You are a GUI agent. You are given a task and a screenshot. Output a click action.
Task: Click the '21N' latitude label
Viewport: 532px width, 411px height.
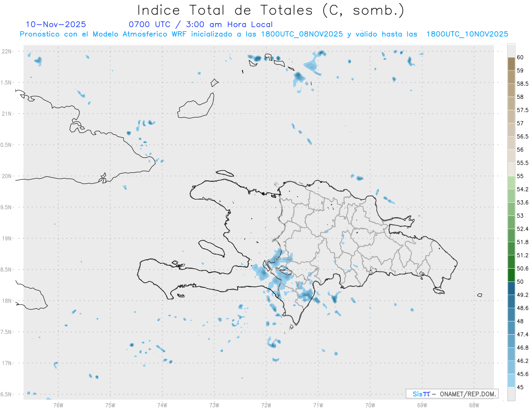click(x=7, y=114)
